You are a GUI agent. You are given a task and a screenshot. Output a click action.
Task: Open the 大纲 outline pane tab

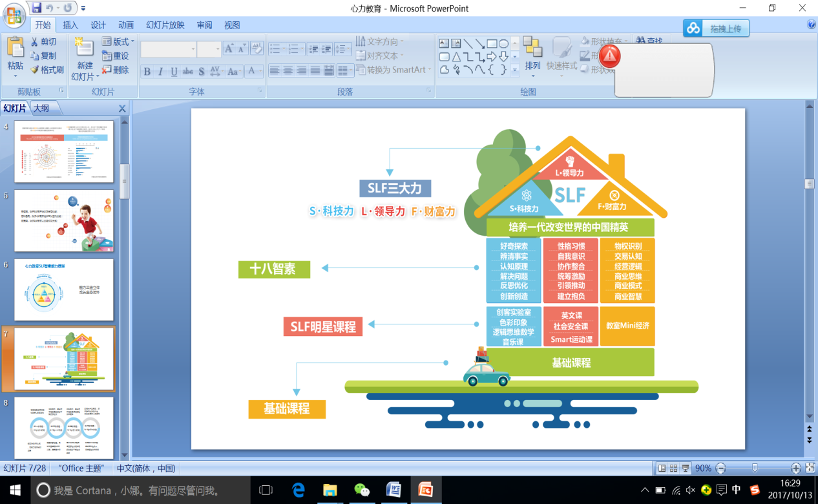[41, 108]
